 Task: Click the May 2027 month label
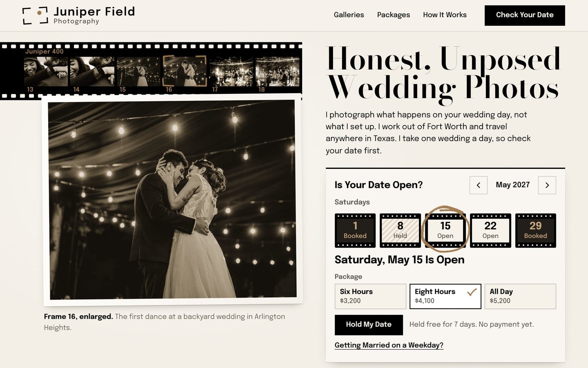513,185
